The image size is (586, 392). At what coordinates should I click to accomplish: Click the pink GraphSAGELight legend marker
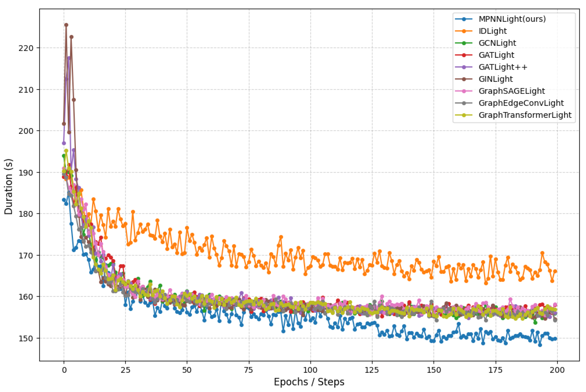464,91
